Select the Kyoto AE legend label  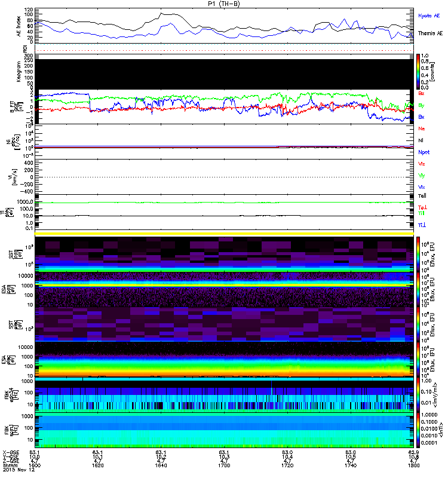coord(429,16)
